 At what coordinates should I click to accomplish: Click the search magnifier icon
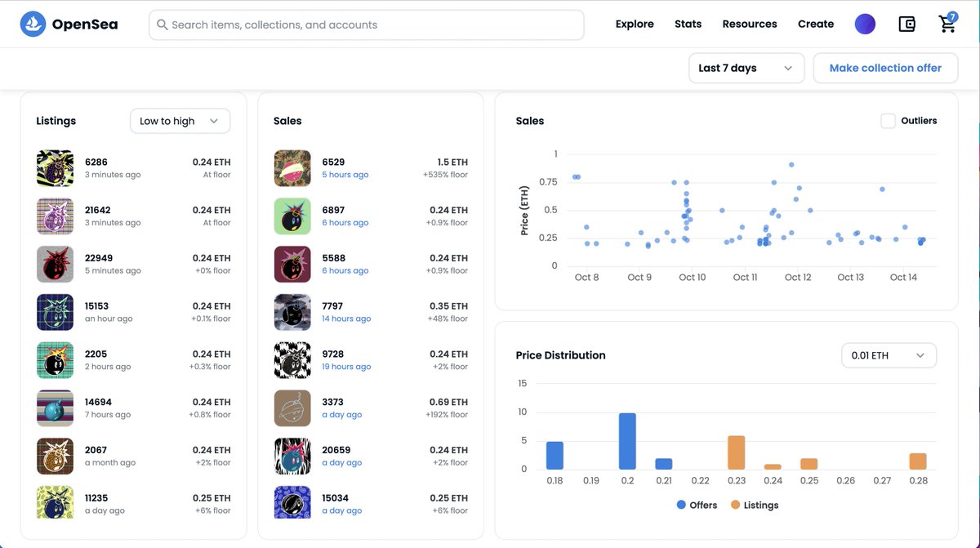coord(163,25)
